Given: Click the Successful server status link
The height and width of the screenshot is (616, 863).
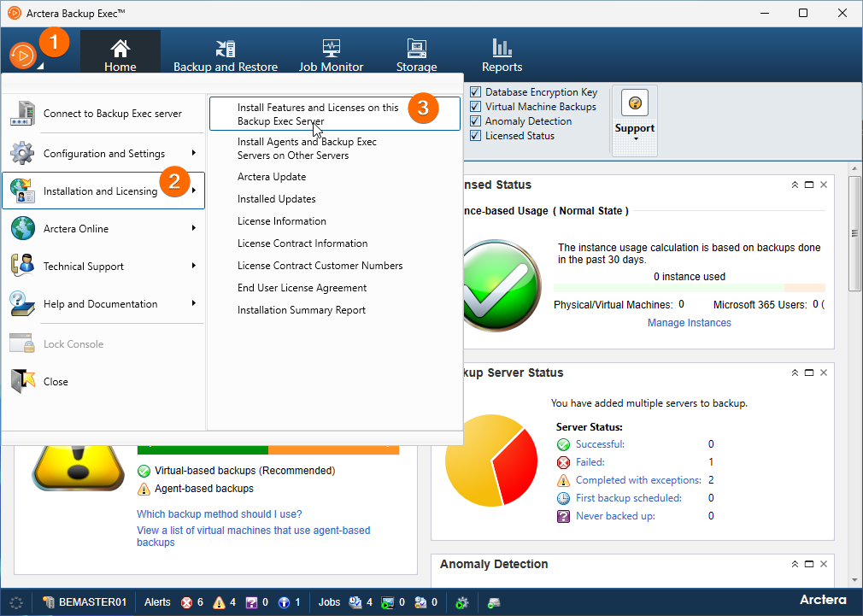Looking at the screenshot, I should pyautogui.click(x=600, y=443).
